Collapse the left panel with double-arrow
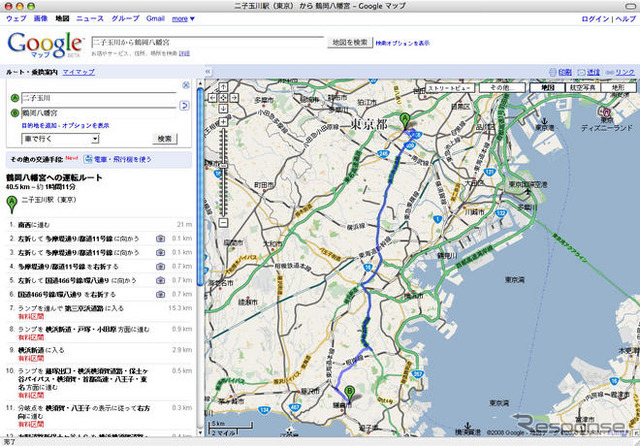Viewport: 640px width, 446px height. [208, 71]
